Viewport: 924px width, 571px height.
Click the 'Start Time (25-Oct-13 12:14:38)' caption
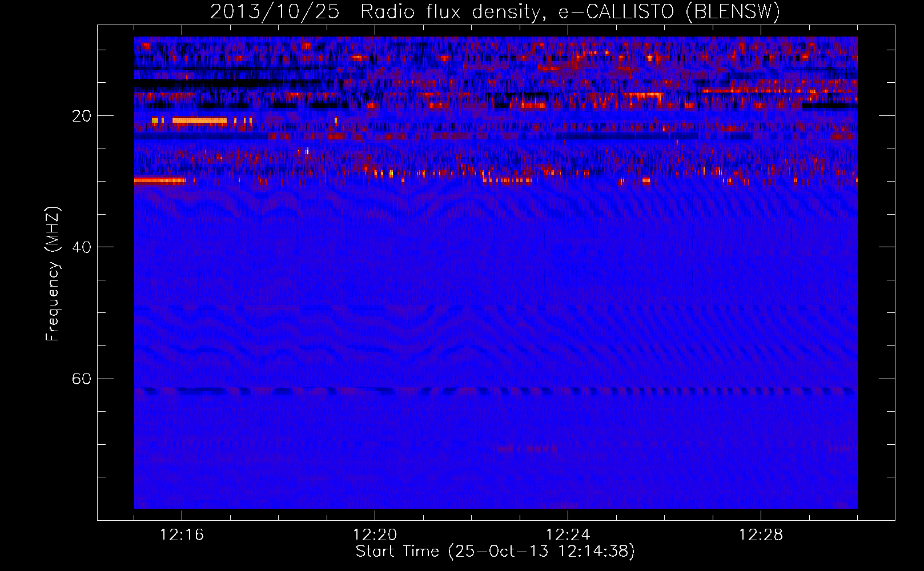click(x=495, y=552)
